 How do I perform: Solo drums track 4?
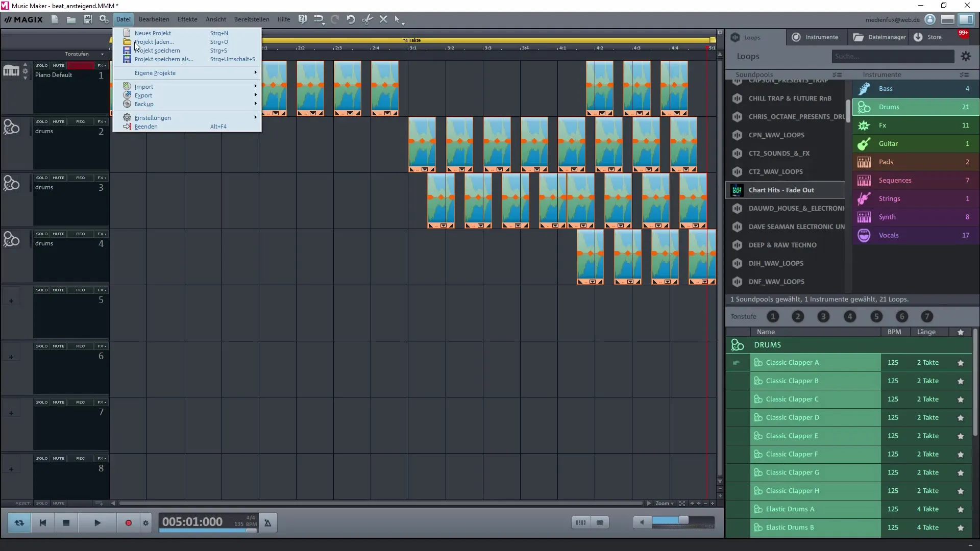(42, 234)
